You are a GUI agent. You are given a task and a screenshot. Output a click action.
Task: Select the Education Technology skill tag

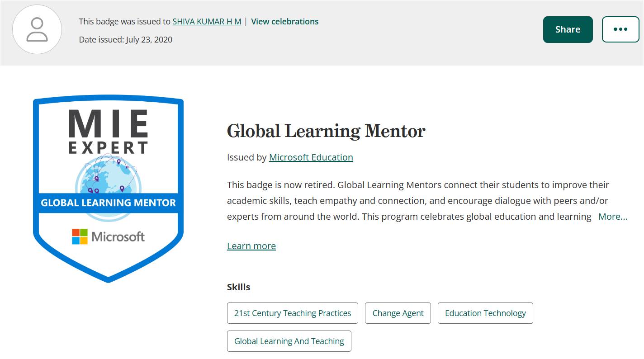485,313
